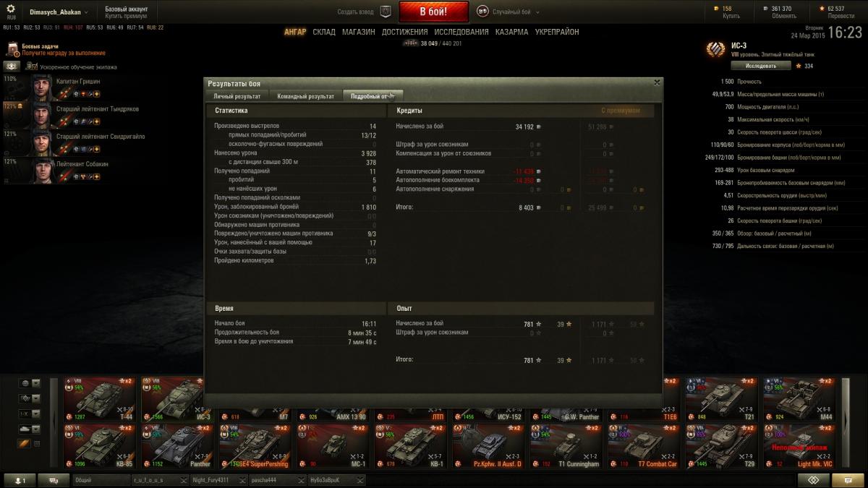868x488 pixels.
Task: Select Pz.Kpfw. II Ausf. D tank
Action: 488,446
